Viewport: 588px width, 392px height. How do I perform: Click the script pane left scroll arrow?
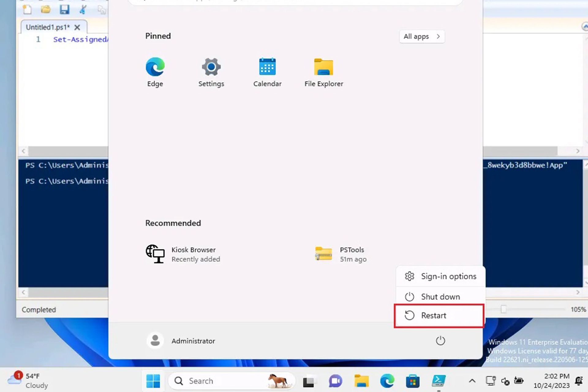[24, 151]
